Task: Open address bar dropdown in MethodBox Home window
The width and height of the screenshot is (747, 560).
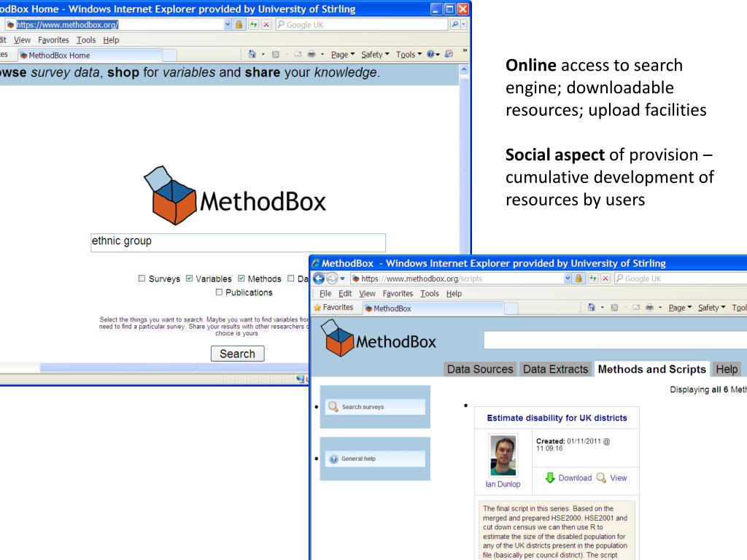Action: (x=228, y=24)
